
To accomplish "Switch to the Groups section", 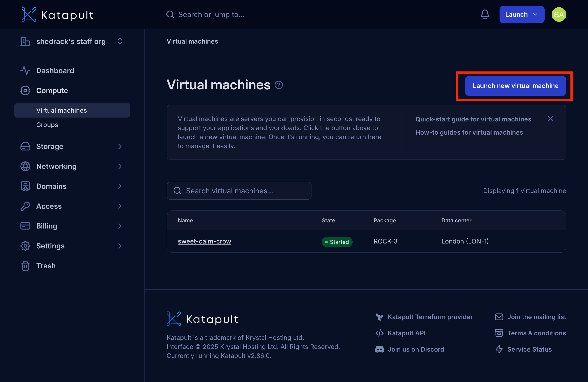I will point(47,125).
